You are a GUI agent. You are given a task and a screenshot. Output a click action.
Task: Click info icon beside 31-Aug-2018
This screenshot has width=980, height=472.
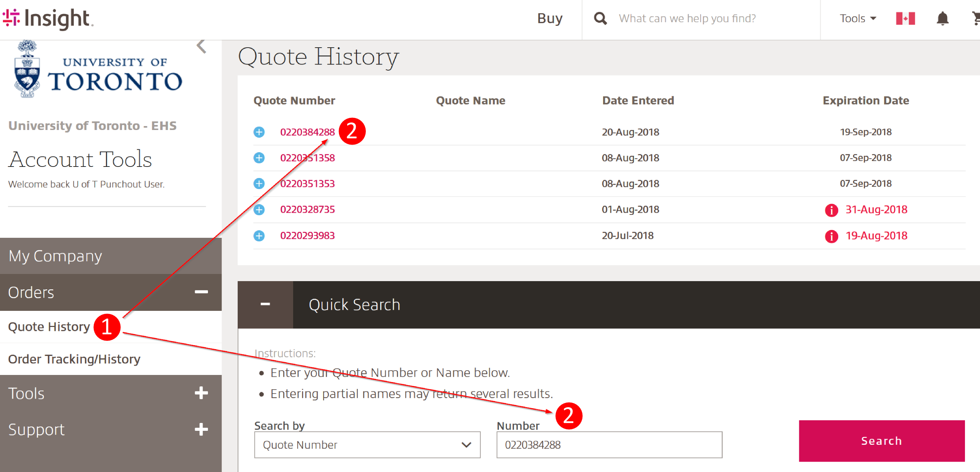tap(831, 210)
